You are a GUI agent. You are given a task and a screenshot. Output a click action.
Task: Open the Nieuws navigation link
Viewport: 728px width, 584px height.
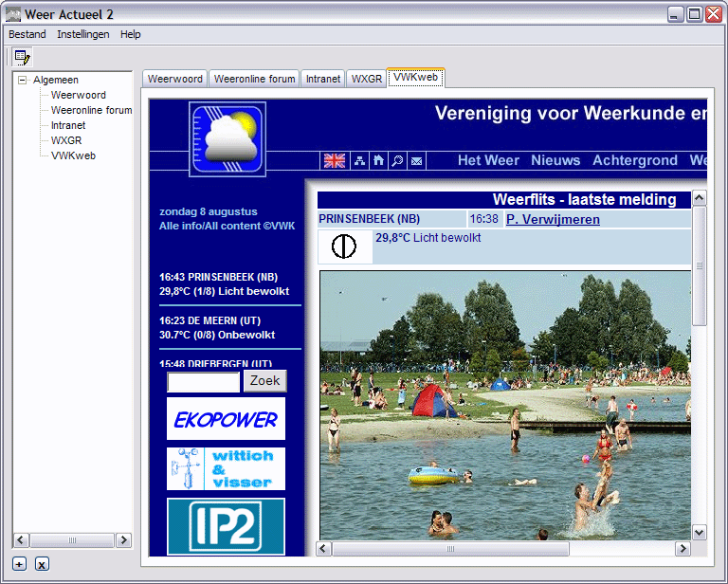pos(555,160)
